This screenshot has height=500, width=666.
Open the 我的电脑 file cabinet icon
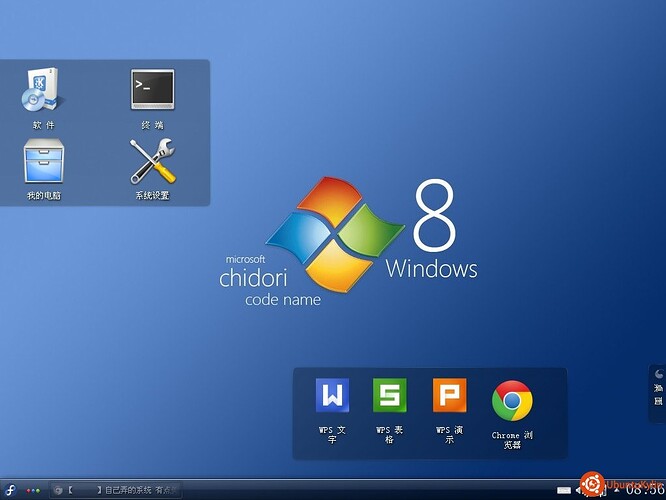[44, 161]
